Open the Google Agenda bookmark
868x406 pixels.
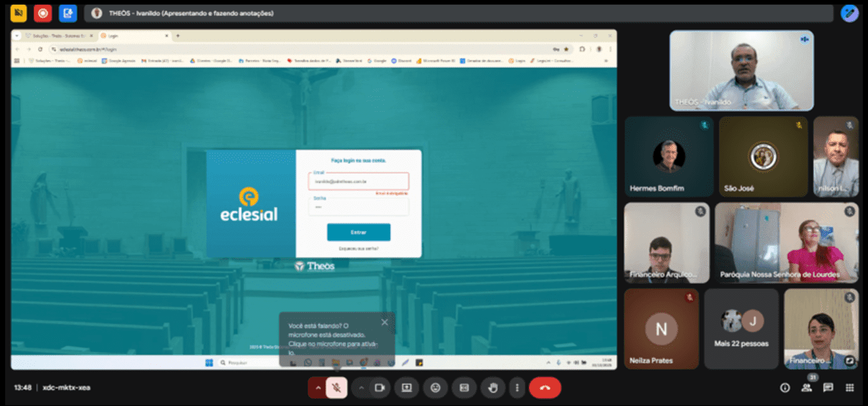tap(119, 60)
